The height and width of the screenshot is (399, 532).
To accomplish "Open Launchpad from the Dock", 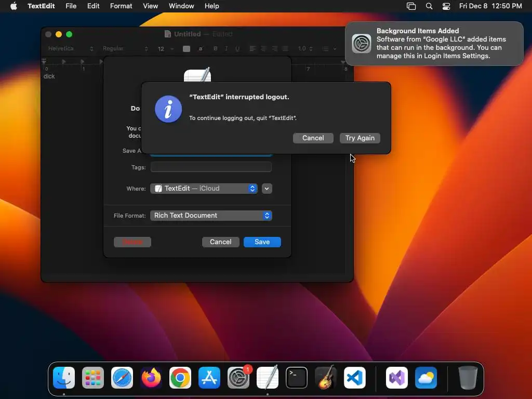I will coord(93,378).
